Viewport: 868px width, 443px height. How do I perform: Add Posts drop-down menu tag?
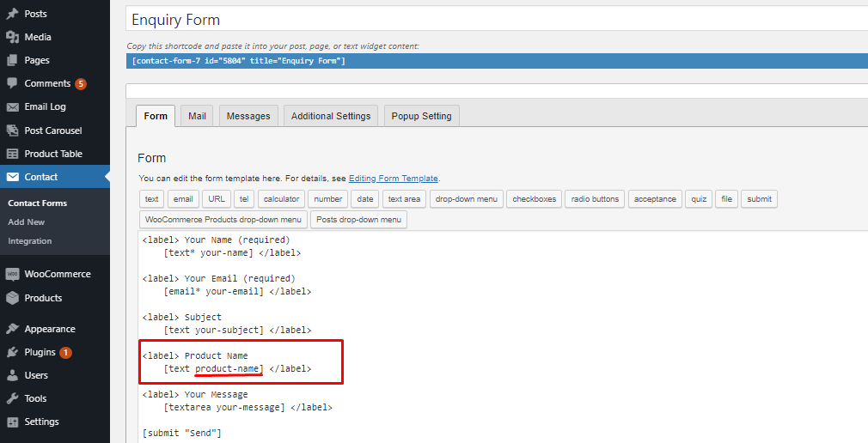tap(358, 220)
